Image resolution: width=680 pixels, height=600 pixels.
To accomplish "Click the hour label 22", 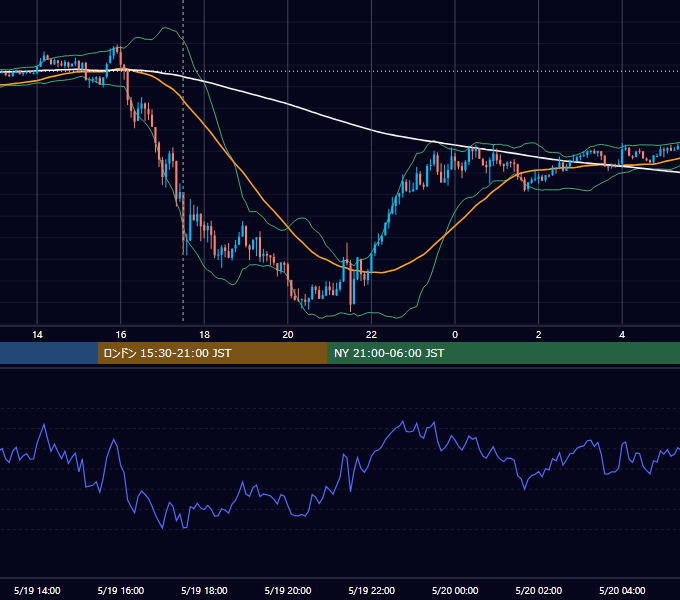I will pyautogui.click(x=371, y=335).
